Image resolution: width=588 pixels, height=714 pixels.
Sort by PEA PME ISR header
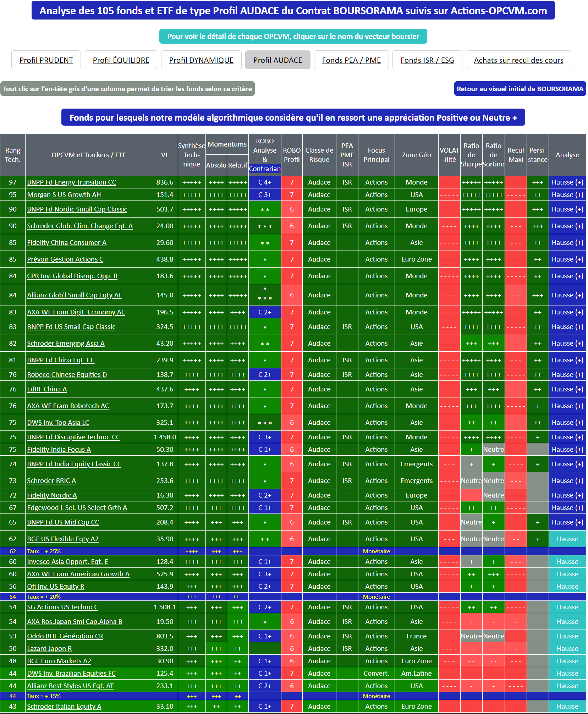347,155
